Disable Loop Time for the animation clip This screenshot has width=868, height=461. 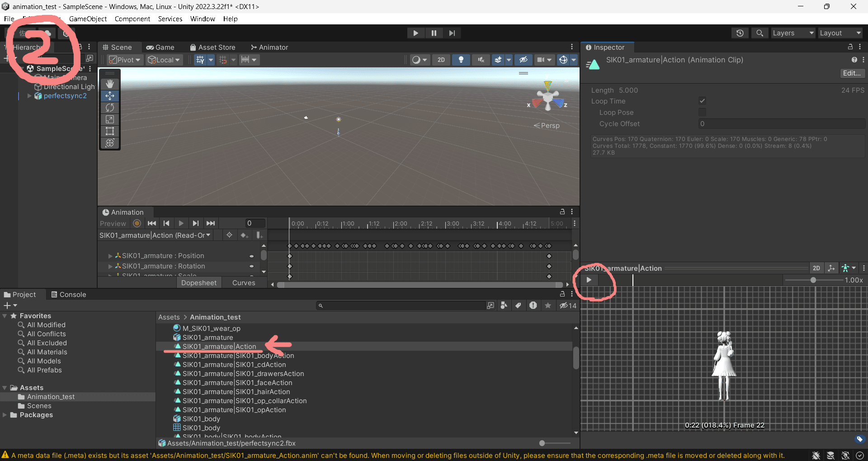pos(702,101)
